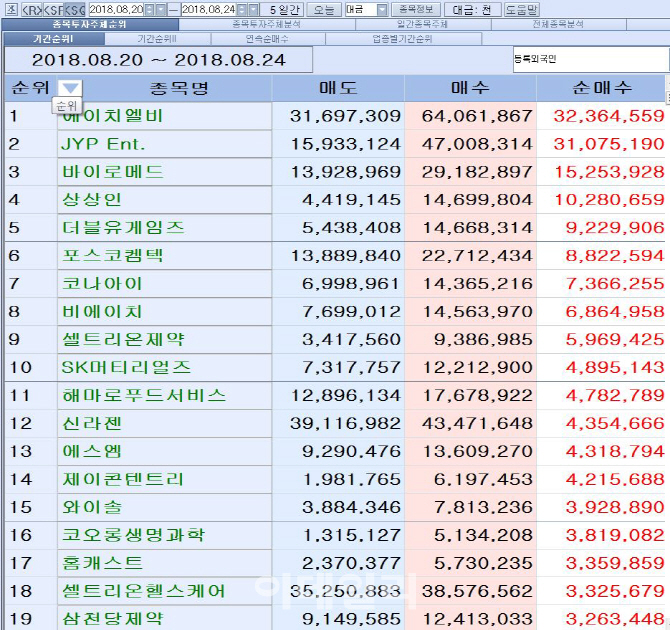This screenshot has height=630, width=670.
Task: Click the start date field 2018.08.20
Action: click(x=116, y=9)
